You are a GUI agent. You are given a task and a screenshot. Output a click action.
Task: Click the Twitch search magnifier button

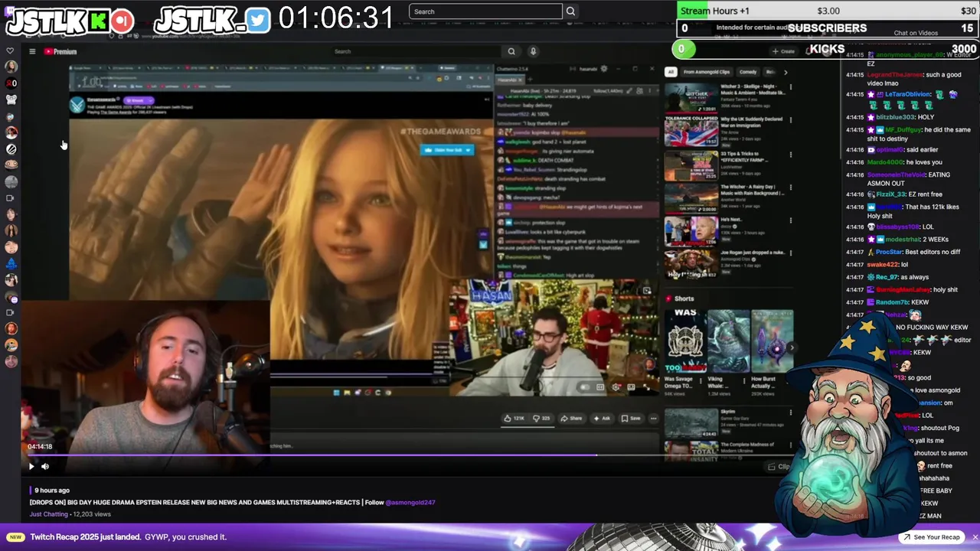[x=570, y=11]
